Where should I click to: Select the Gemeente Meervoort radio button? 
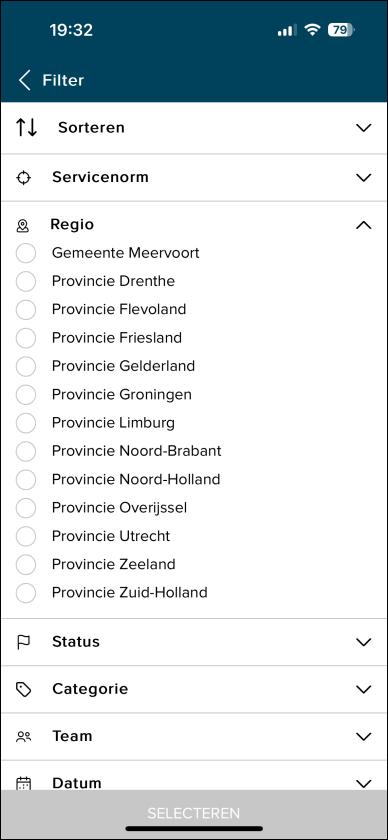(26, 253)
